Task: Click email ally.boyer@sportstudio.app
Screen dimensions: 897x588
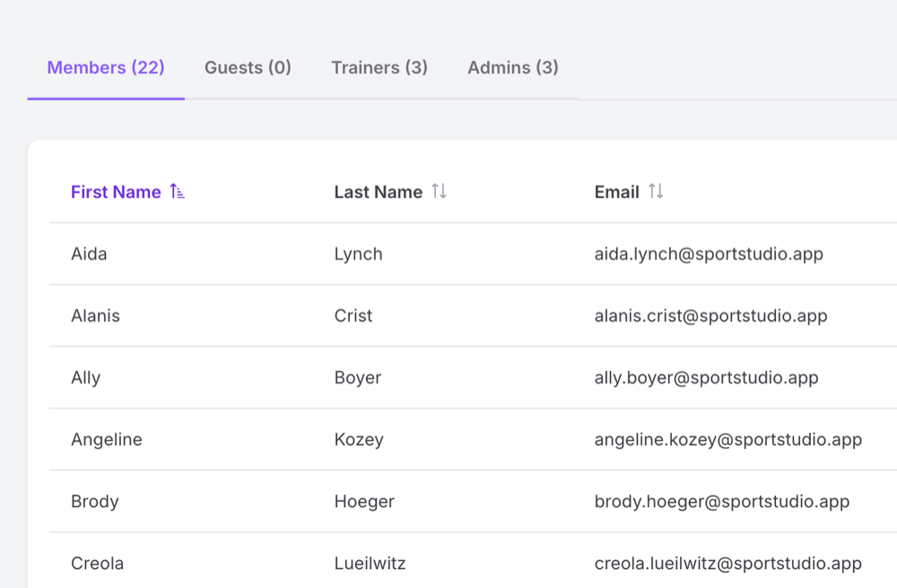Action: [707, 377]
